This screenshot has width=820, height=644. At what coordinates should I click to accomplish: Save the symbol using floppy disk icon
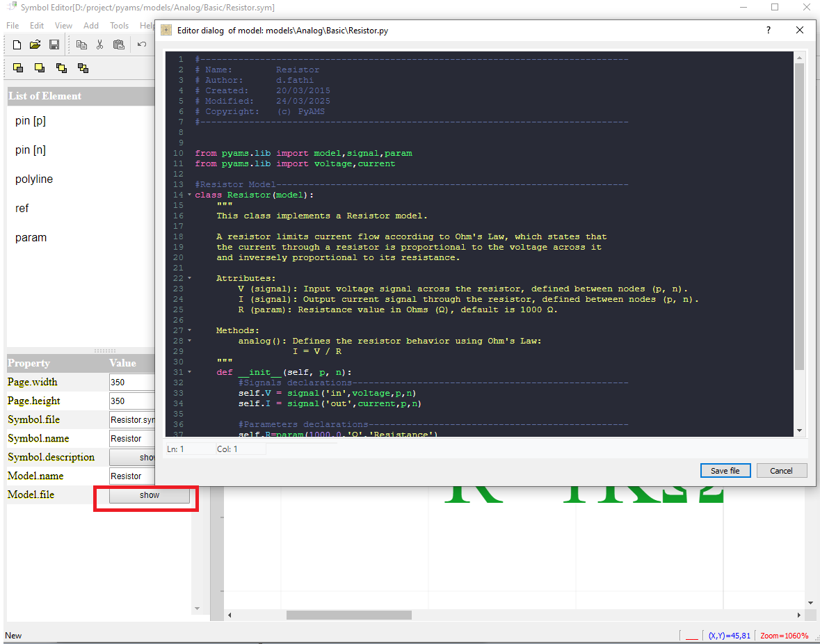[54, 45]
